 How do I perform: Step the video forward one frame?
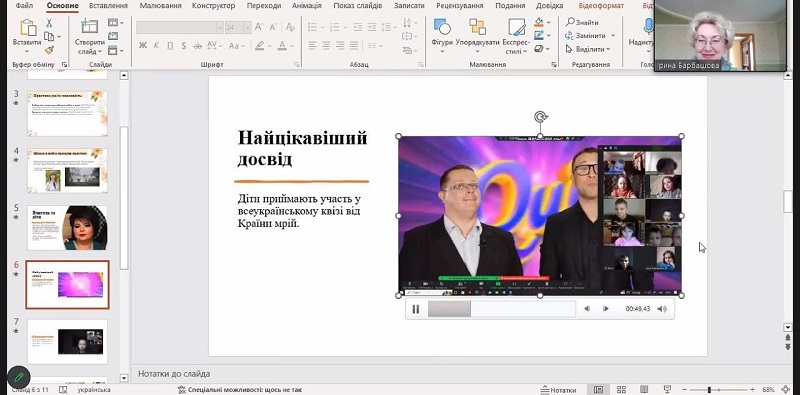606,309
